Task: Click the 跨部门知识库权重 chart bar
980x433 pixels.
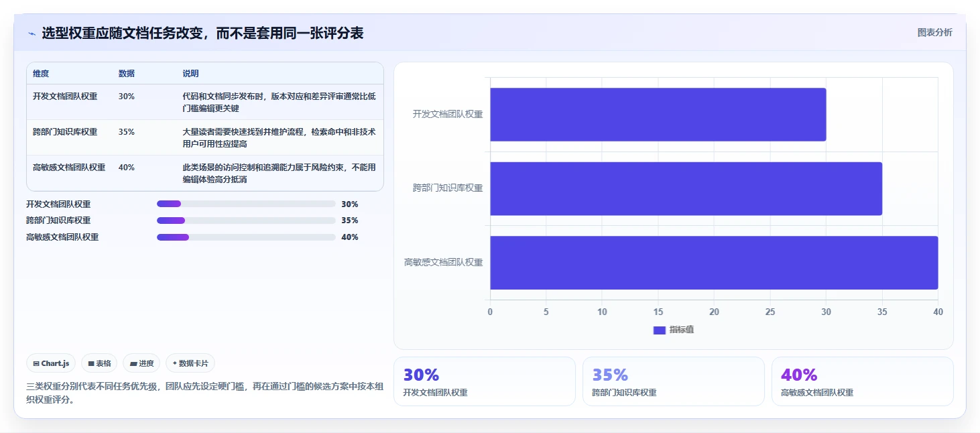Action: coord(686,188)
